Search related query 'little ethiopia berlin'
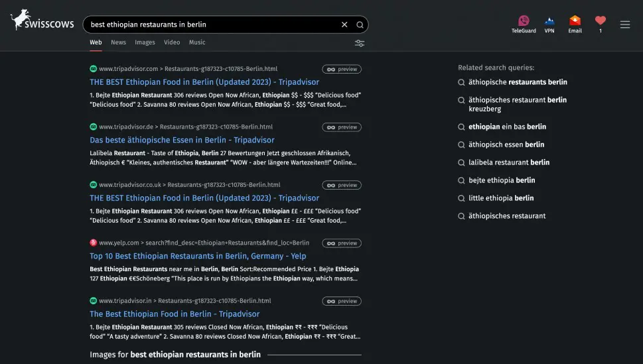This screenshot has width=643, height=364. (501, 198)
